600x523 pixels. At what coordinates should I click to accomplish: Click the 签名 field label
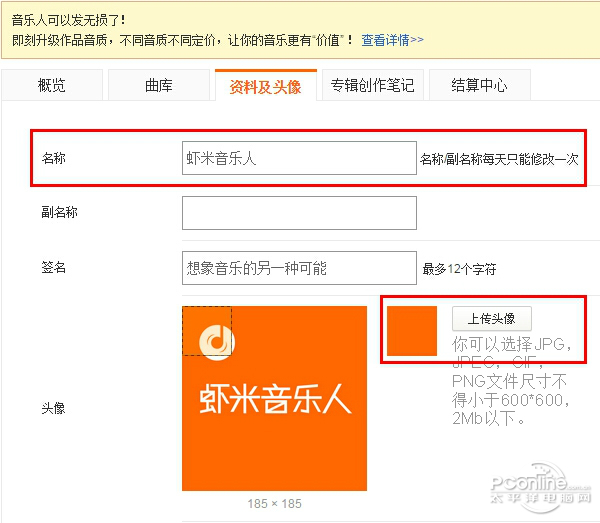tap(53, 267)
